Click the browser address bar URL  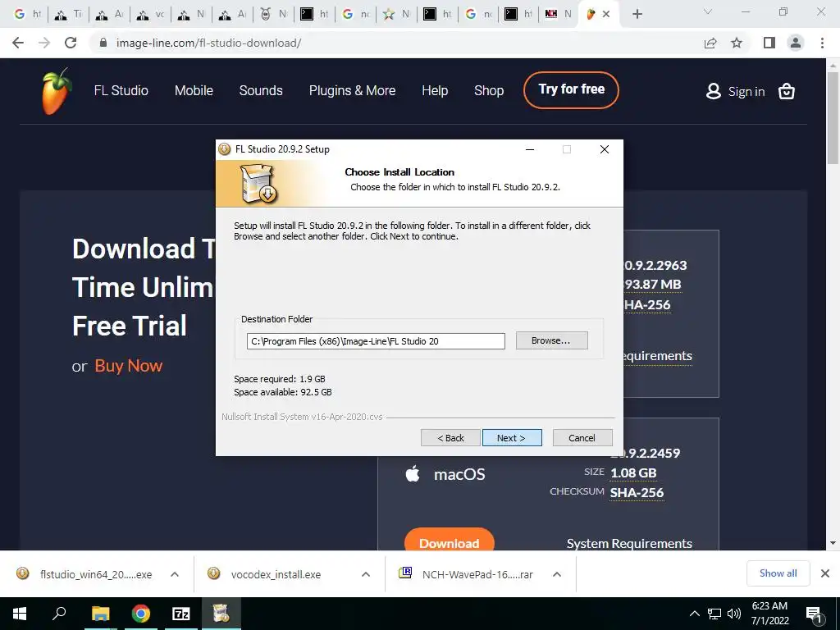pyautogui.click(x=208, y=43)
